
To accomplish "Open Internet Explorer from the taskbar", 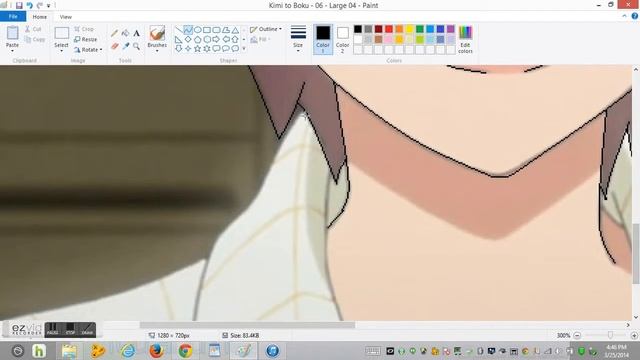I will (127, 351).
